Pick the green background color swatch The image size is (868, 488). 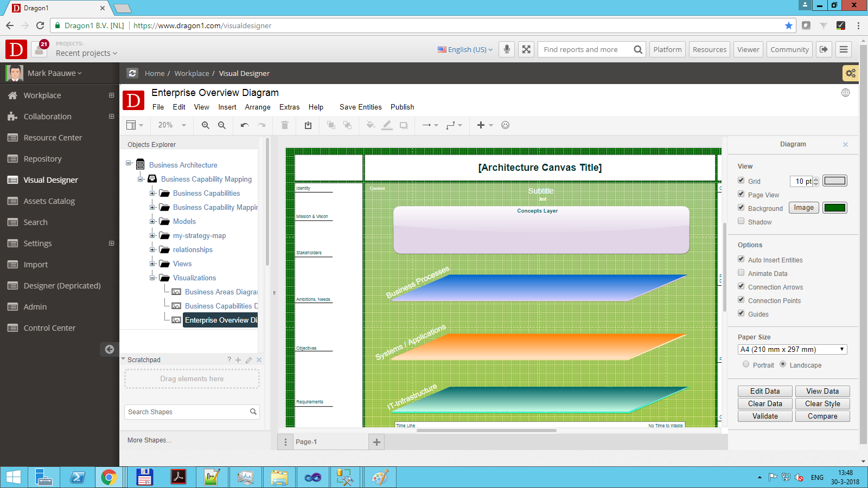point(835,208)
